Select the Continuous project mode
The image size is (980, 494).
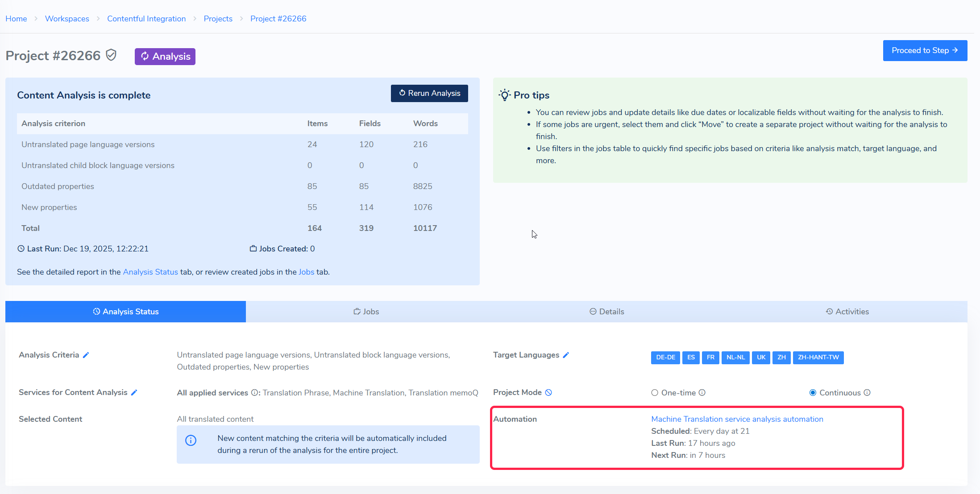[x=813, y=393]
